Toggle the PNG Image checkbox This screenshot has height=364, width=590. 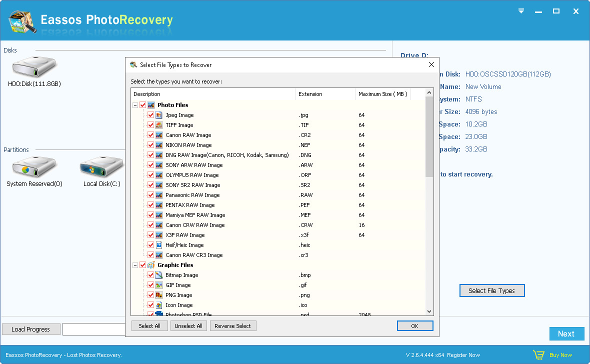coord(151,295)
